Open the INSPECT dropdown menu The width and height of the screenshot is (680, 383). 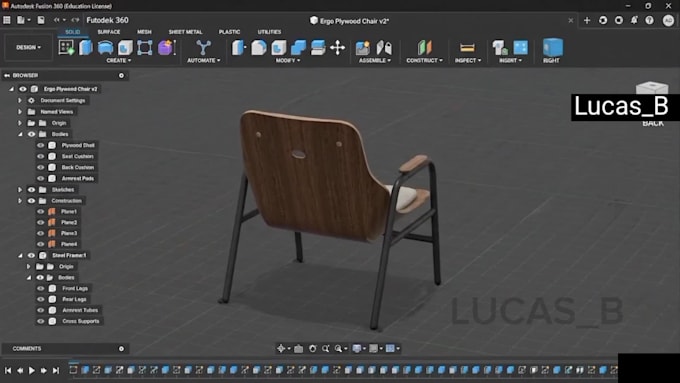[x=468, y=61]
